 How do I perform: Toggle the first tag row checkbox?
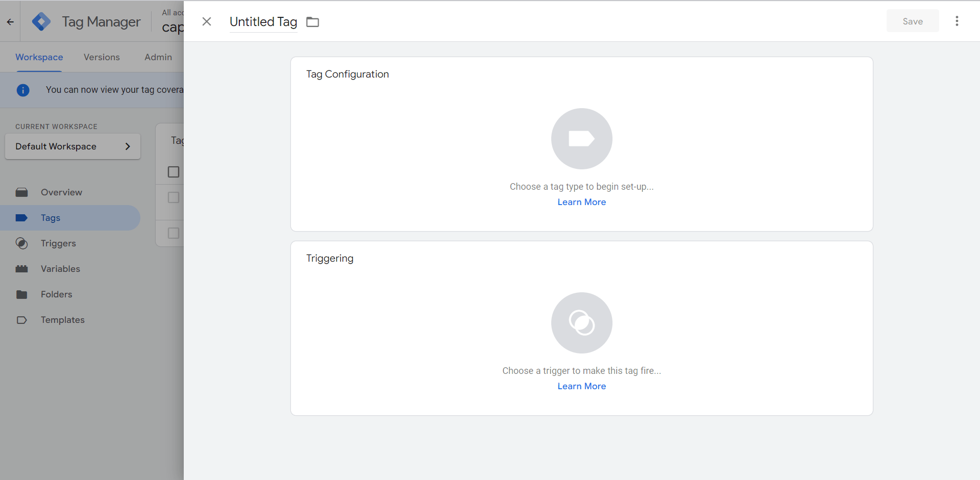[x=174, y=197]
